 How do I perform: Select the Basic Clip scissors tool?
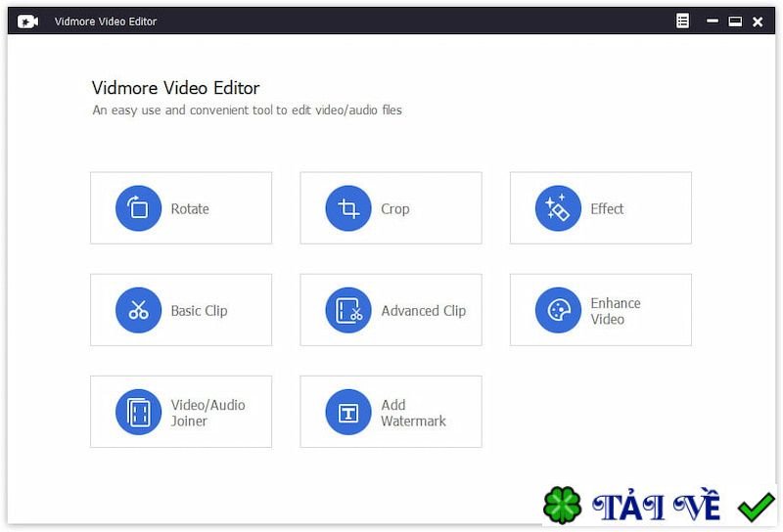(181, 310)
